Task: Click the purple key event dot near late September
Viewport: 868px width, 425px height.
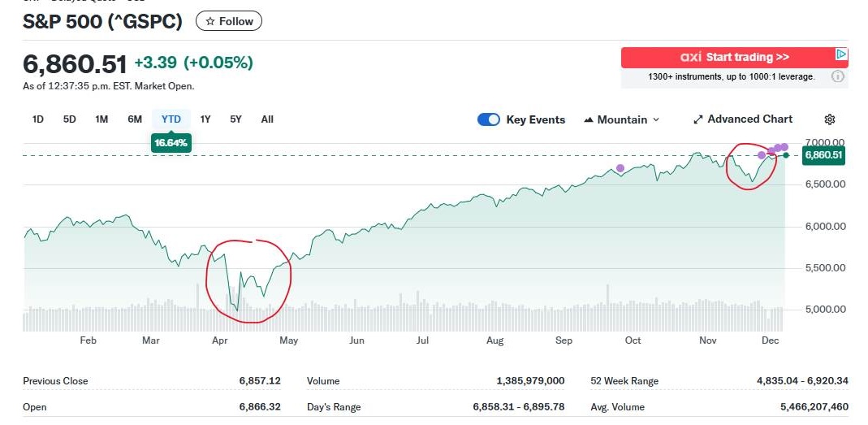Action: point(620,168)
